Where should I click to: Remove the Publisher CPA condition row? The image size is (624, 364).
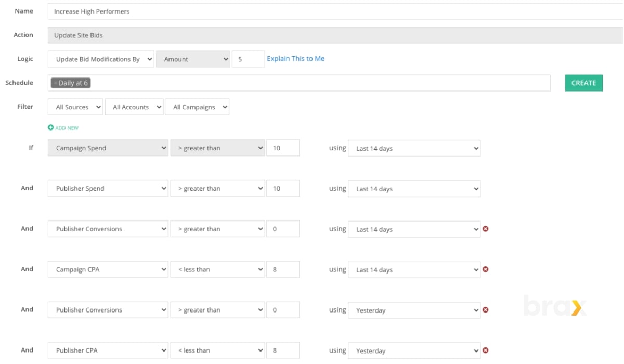(485, 350)
